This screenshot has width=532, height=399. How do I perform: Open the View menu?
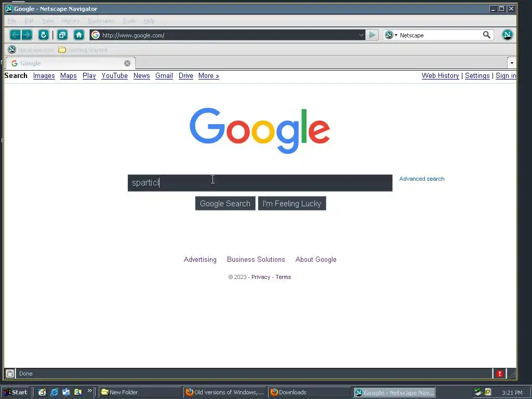pyautogui.click(x=48, y=21)
